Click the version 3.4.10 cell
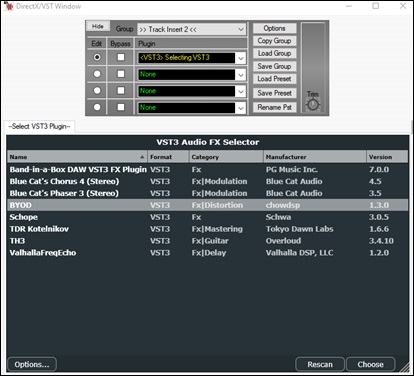Viewport: 414px width, 376px height. (x=381, y=241)
